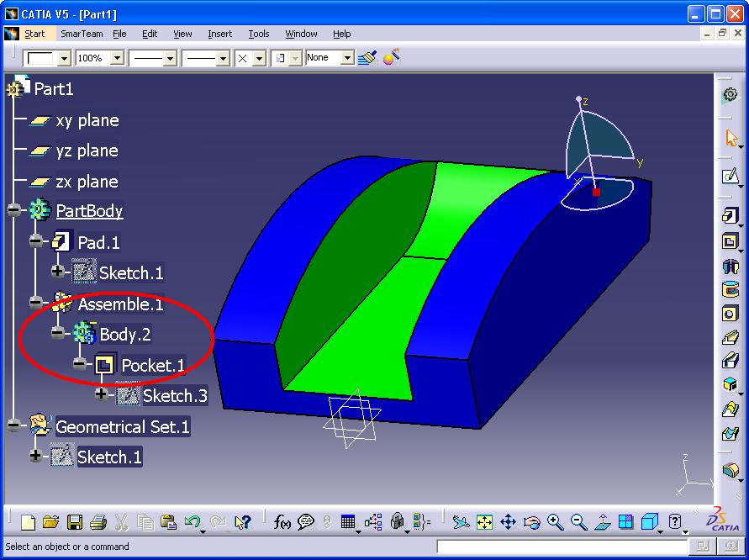Click the What's This help cursor icon

coord(243,522)
